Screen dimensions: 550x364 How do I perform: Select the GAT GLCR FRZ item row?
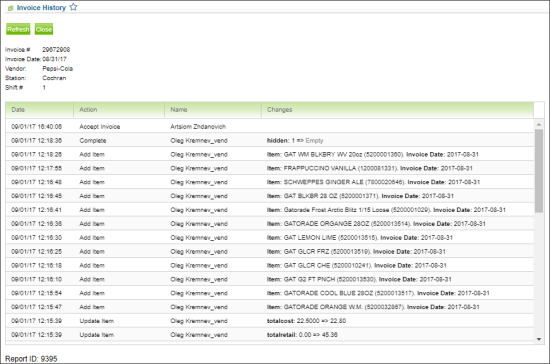tap(269, 251)
